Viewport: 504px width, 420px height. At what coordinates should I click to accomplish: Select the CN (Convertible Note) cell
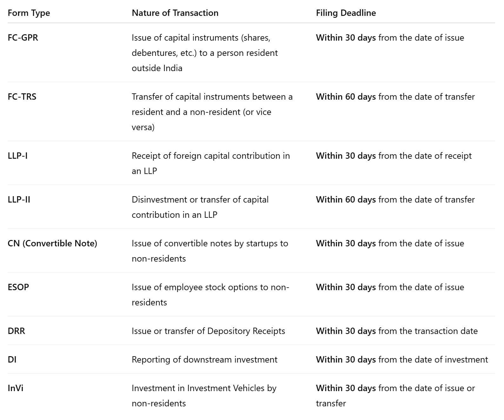[x=52, y=243]
